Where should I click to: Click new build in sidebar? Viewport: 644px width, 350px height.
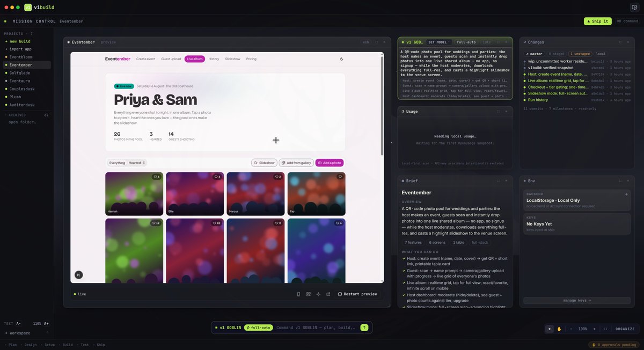[20, 41]
